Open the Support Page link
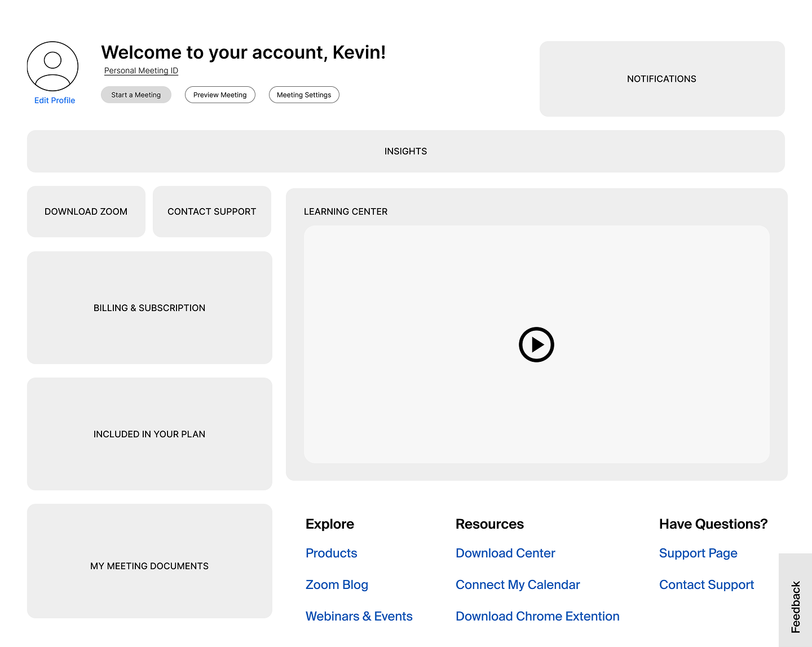 [x=698, y=553]
